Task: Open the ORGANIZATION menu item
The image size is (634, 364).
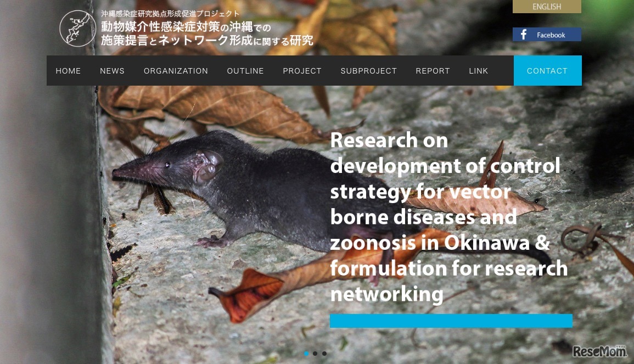Action: (176, 71)
